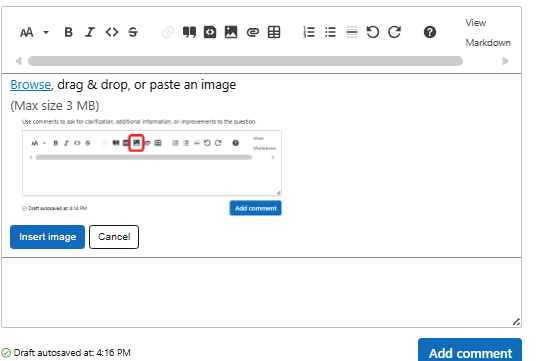Click the 'Draft autosaved at: 4:16 PM' text
Screen dimensions: 544x361
click(x=72, y=353)
